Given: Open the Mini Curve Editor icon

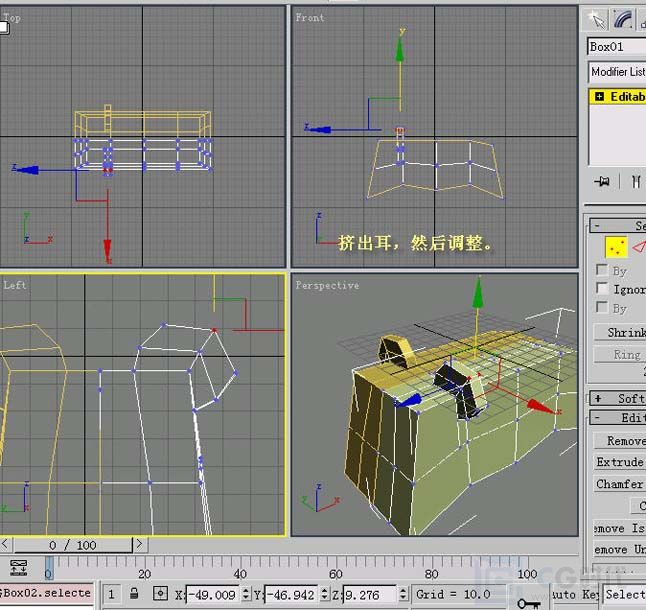Looking at the screenshot, I should [x=19, y=567].
